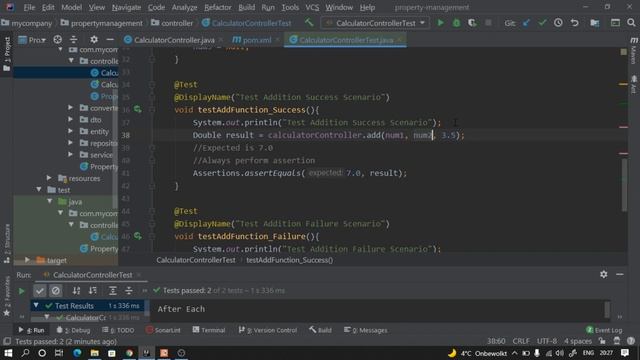This screenshot has width=640, height=360.
Task: Click the yellow warning stripe marker
Action: pyautogui.click(x=623, y=84)
